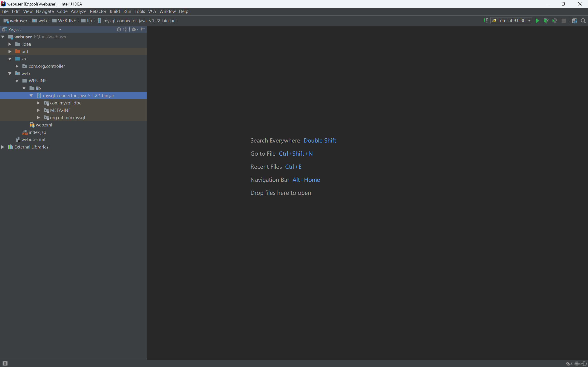Click the Search Everywhere magnifier icon

tap(583, 21)
